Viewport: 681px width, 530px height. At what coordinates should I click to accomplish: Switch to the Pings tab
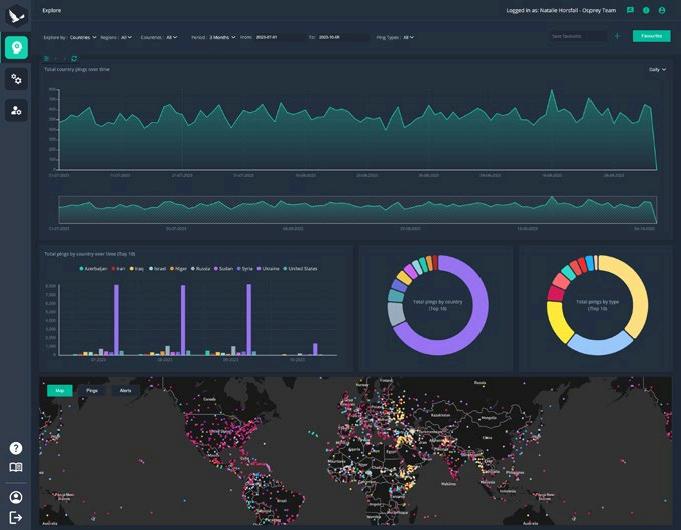[92, 391]
